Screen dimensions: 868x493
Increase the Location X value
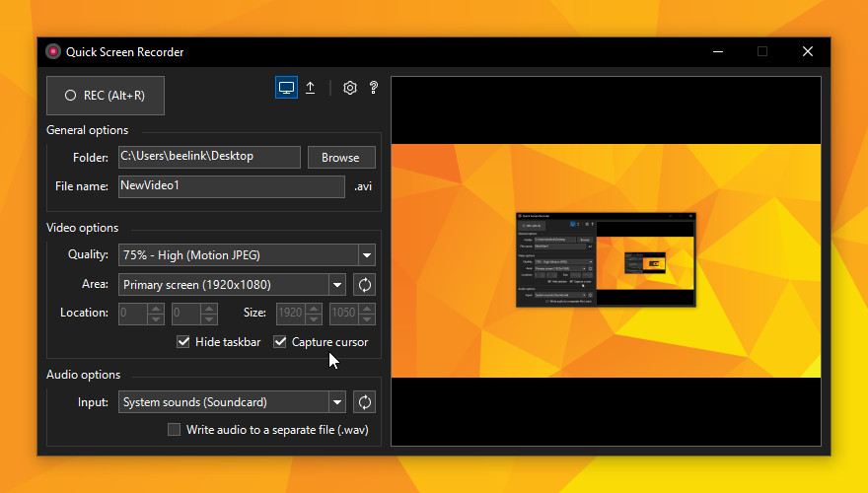(156, 309)
